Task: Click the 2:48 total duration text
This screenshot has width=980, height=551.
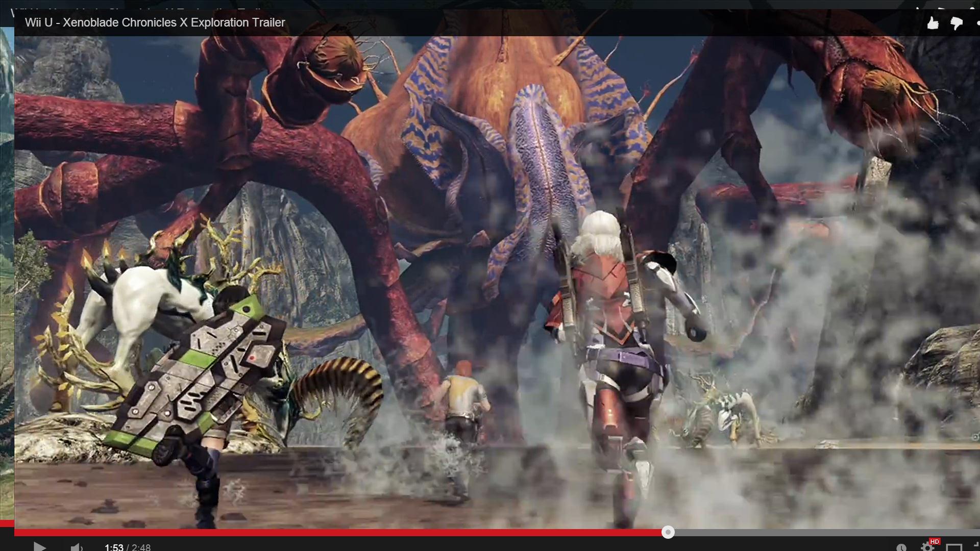Action: coord(141,547)
